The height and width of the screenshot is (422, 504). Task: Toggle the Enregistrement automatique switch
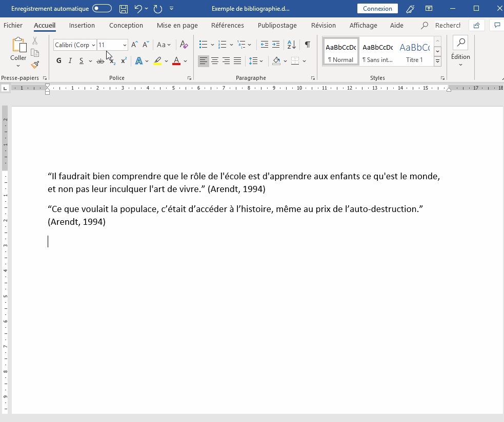102,8
